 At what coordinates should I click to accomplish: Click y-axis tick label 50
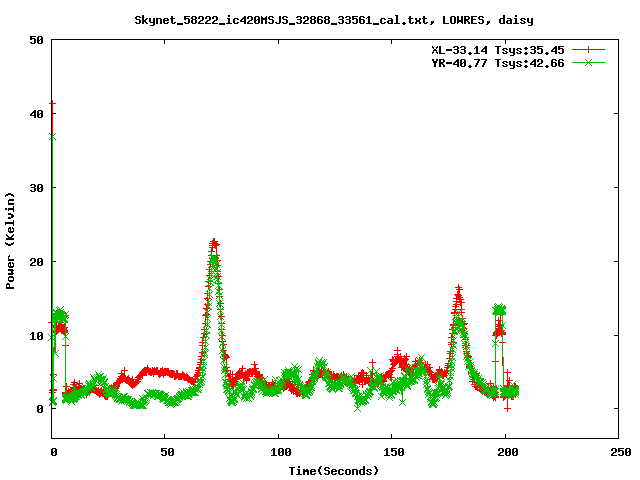pos(36,40)
